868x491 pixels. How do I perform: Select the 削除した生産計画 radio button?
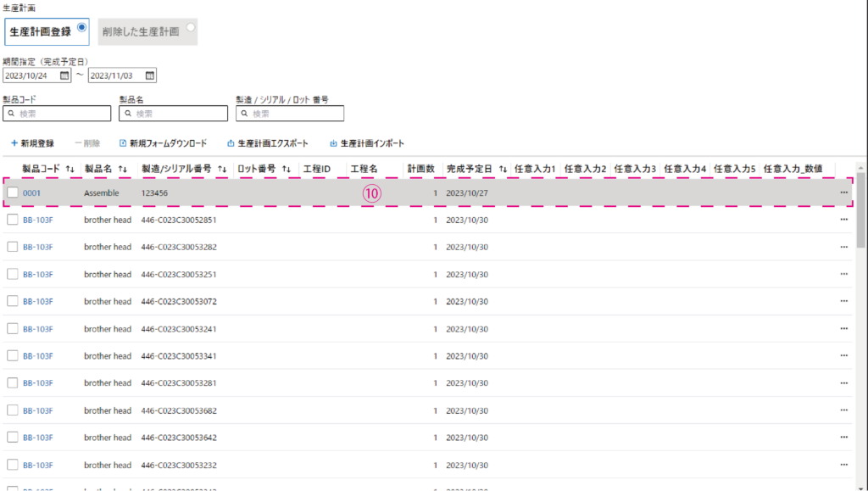(x=191, y=27)
